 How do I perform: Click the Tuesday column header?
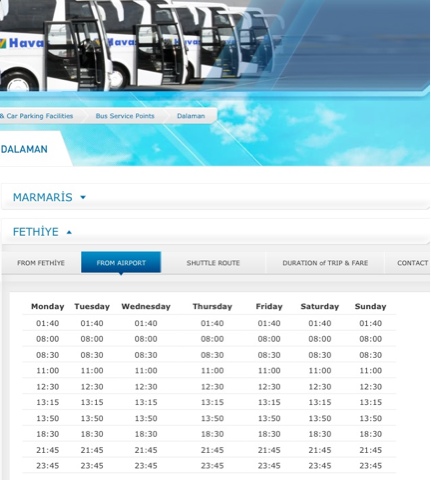pos(92,307)
